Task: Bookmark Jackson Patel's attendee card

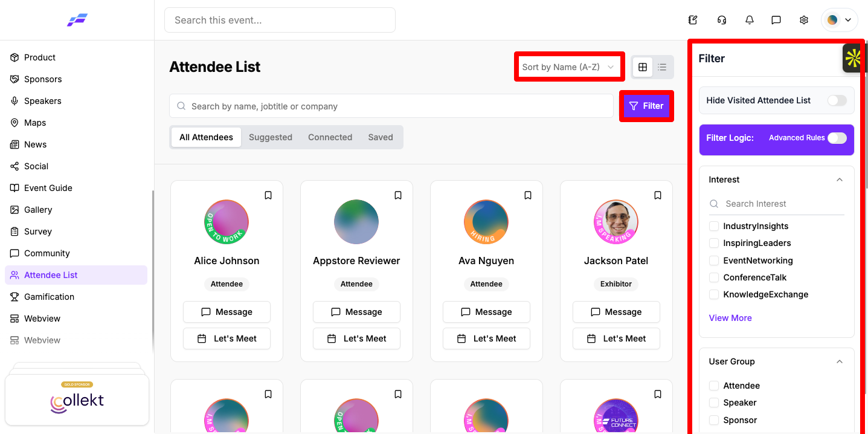Action: coord(658,195)
